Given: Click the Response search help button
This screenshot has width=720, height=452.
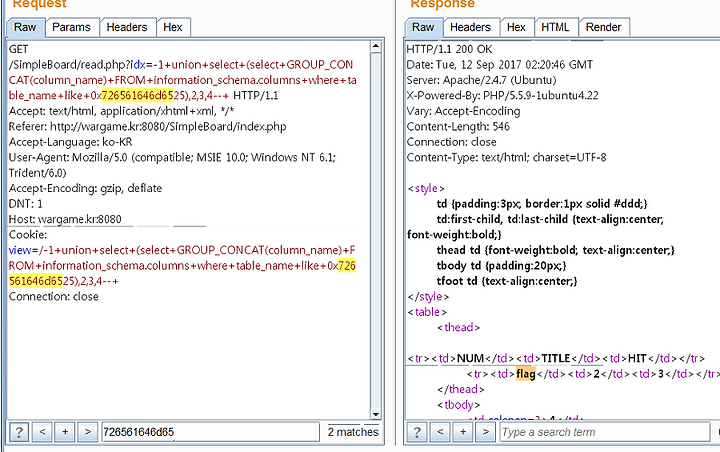Looking at the screenshot, I should [x=417, y=432].
